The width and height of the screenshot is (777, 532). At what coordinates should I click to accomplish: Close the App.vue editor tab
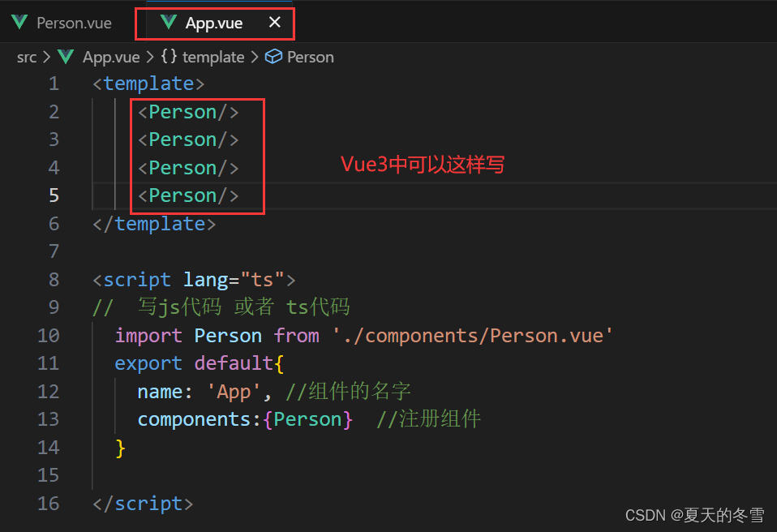(x=273, y=22)
